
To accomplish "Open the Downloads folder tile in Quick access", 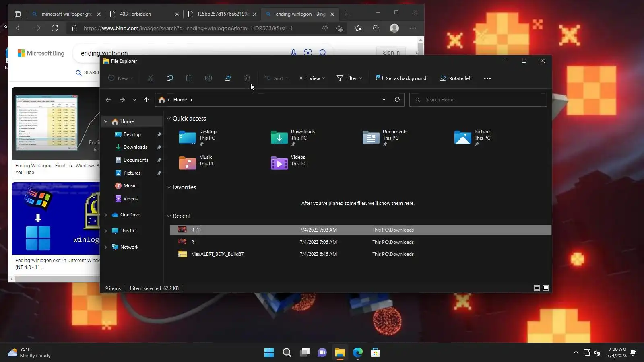I will [293, 138].
